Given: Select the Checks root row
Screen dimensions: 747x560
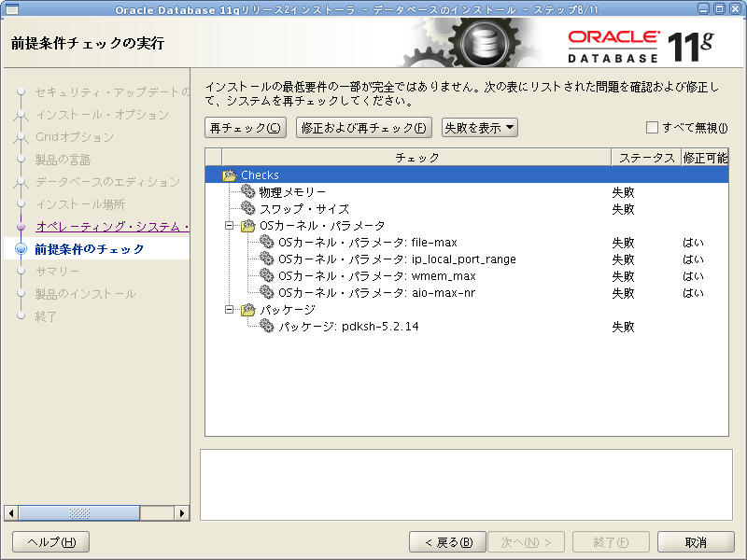Looking at the screenshot, I should coord(467,175).
